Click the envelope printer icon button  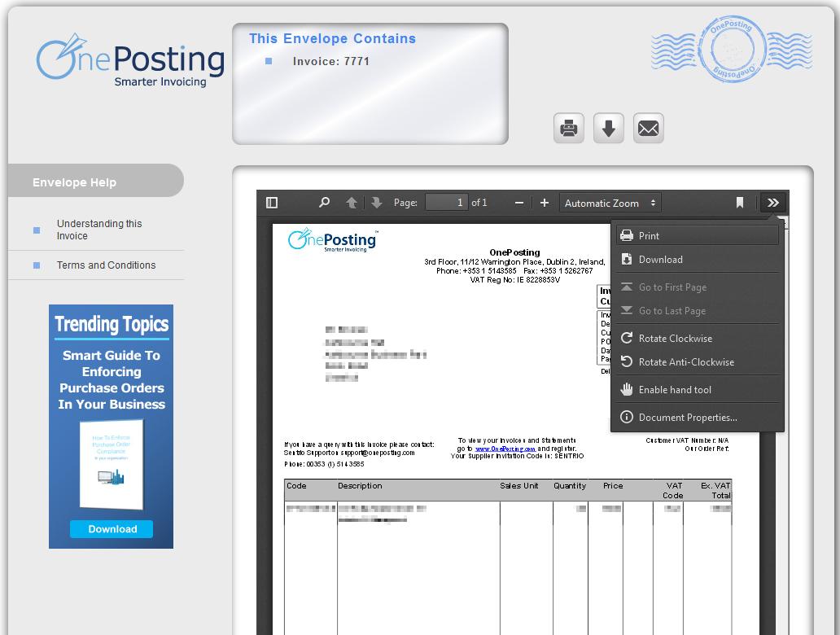pos(568,128)
